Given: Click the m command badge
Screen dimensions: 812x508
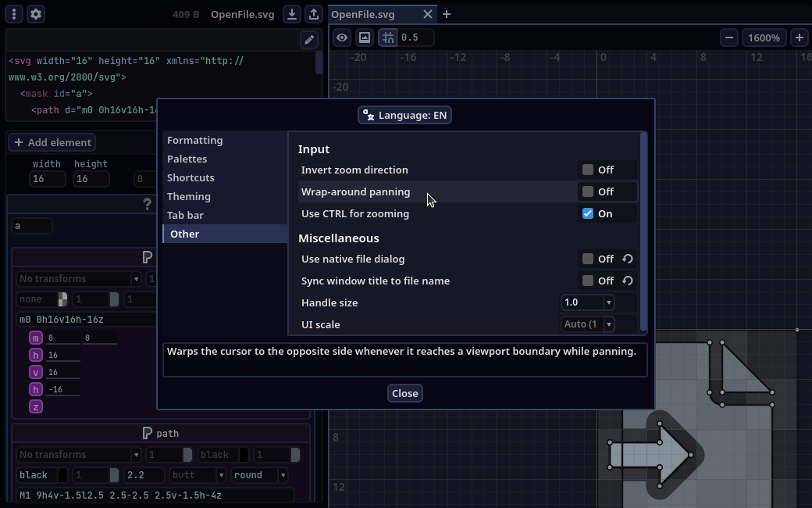Looking at the screenshot, I should point(35,338).
